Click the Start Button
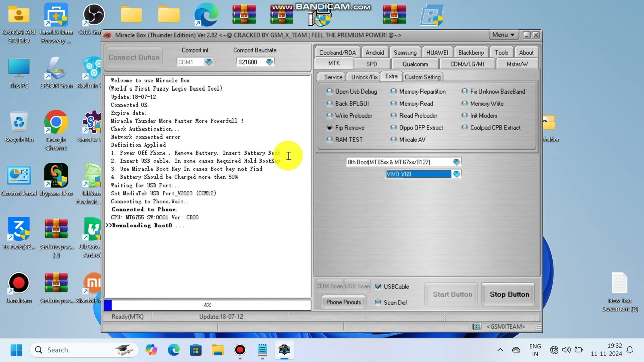644x362 pixels. [452, 295]
